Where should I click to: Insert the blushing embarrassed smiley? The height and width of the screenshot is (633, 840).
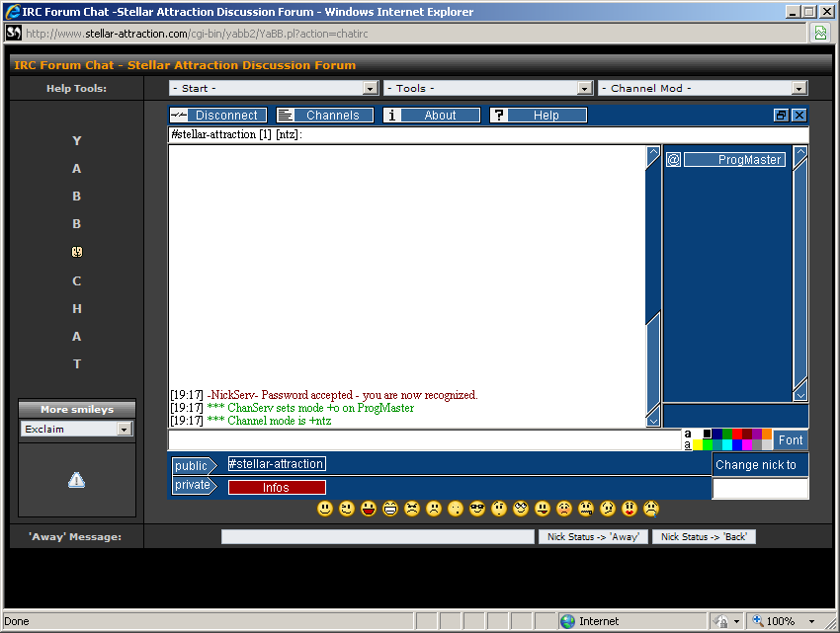tap(564, 509)
